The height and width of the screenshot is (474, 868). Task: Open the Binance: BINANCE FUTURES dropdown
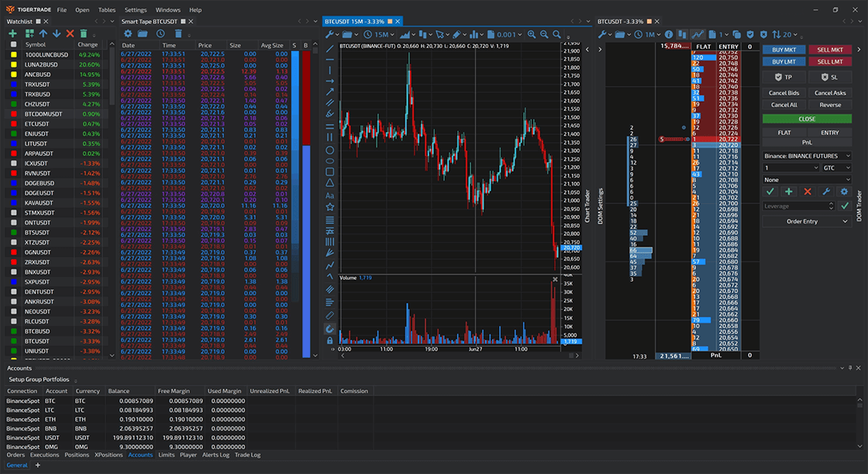[x=807, y=156]
